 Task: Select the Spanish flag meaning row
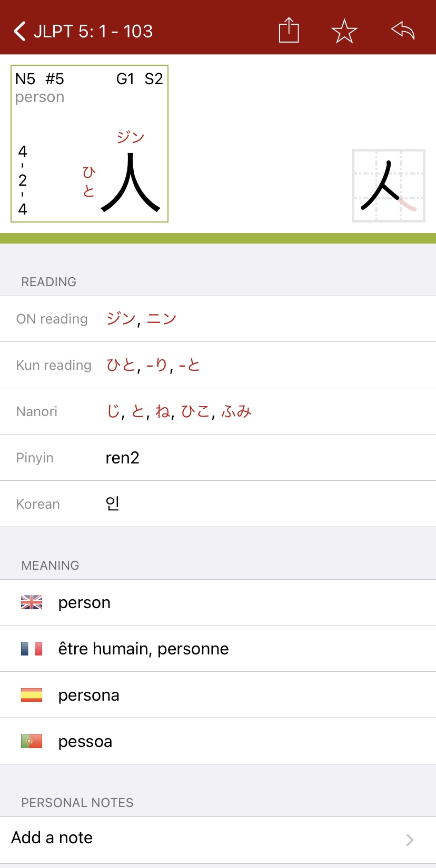218,695
